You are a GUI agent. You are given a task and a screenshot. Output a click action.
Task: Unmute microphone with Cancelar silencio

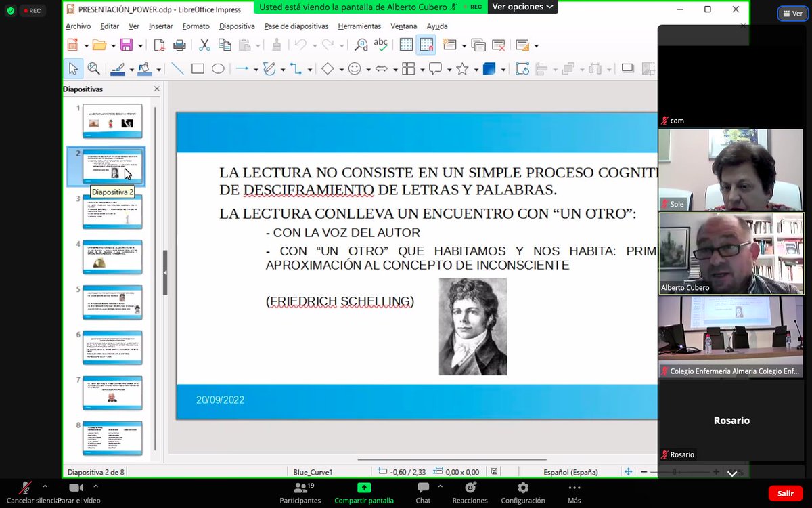[26, 492]
